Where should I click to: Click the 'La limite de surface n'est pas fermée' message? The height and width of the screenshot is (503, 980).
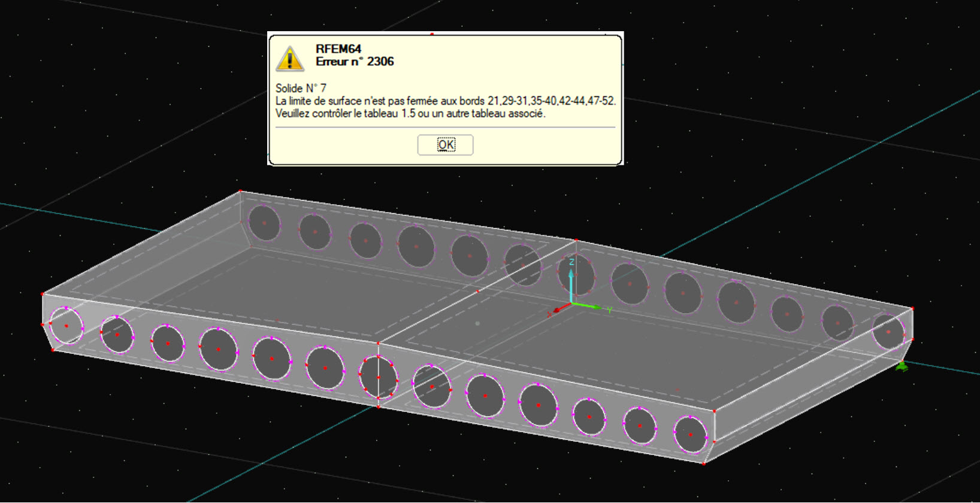click(446, 101)
